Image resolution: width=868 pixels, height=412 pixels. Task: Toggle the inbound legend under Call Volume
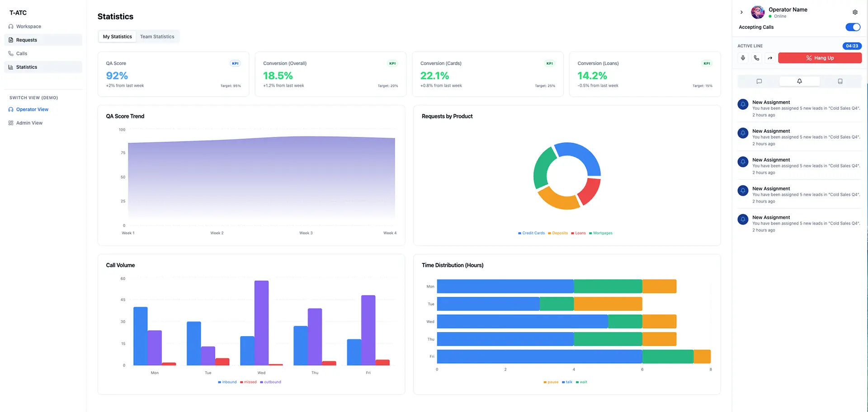point(227,382)
